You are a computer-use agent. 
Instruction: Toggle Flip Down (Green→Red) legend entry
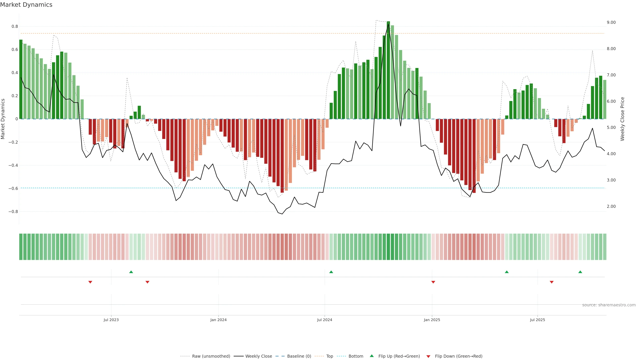[x=459, y=356]
